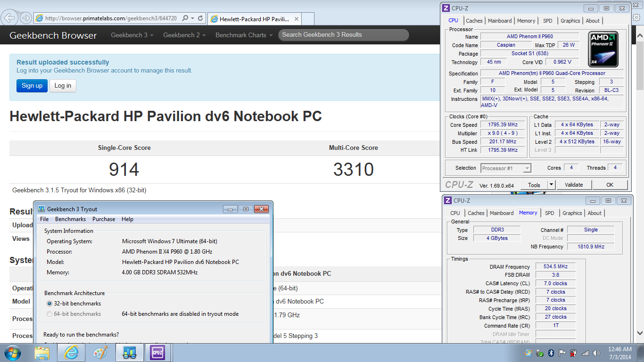Open the Purchase menu in Geekbench 3 Tryout

click(104, 219)
